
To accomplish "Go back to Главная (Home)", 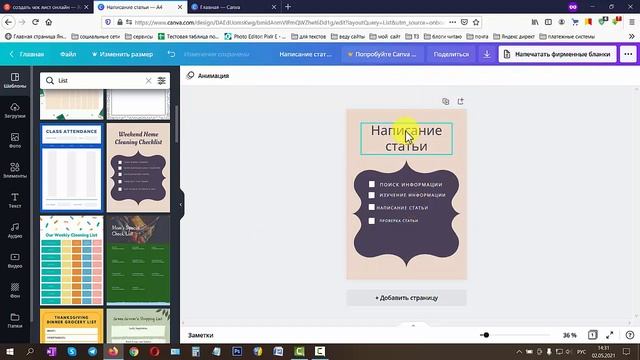I will point(27,54).
